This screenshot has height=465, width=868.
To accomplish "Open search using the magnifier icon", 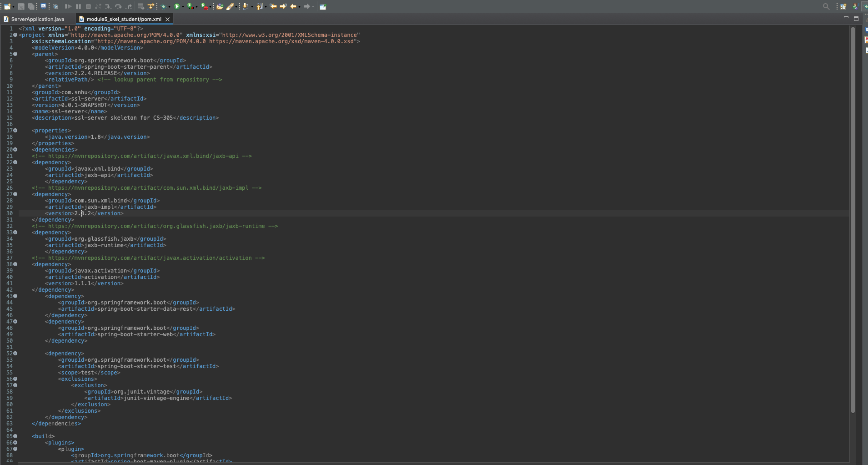I will click(x=826, y=6).
